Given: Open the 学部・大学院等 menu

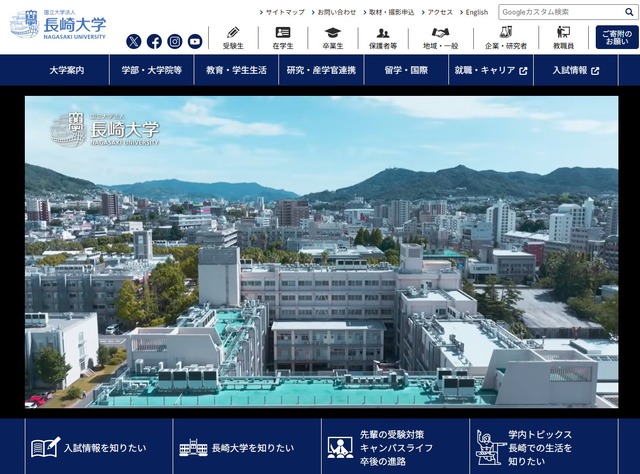Looking at the screenshot, I should click(151, 70).
